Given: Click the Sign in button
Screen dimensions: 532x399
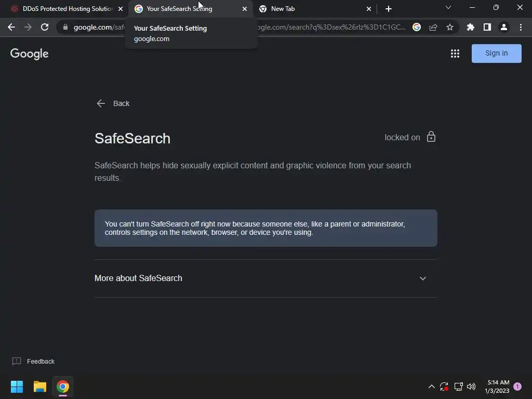Looking at the screenshot, I should tap(496, 54).
